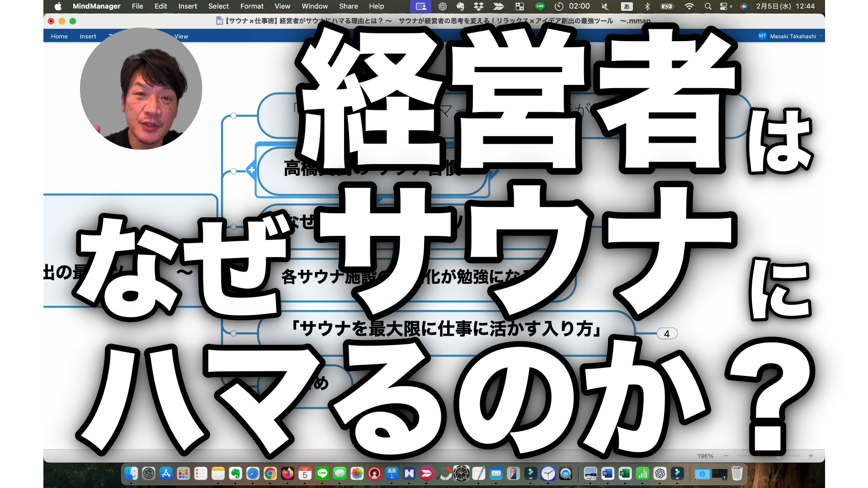Open the Masaki Takahashi account dropdown
The image size is (868, 488).
[x=793, y=36]
